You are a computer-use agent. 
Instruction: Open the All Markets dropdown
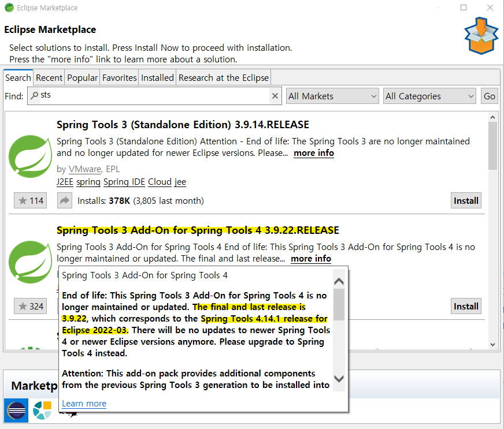(x=333, y=96)
